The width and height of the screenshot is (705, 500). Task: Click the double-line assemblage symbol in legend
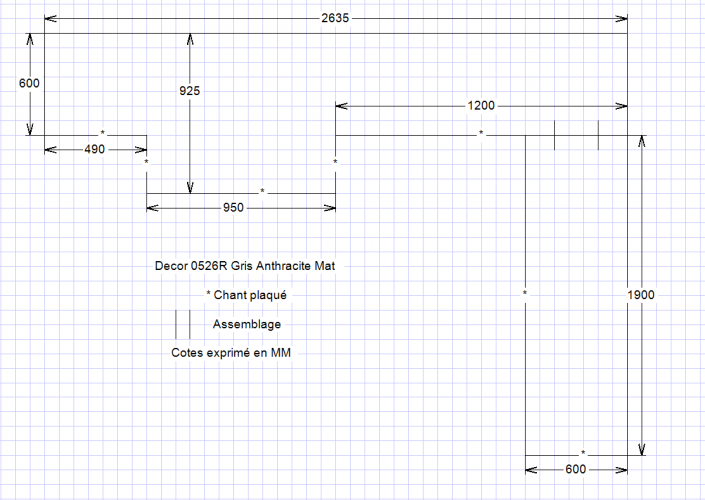(x=183, y=324)
